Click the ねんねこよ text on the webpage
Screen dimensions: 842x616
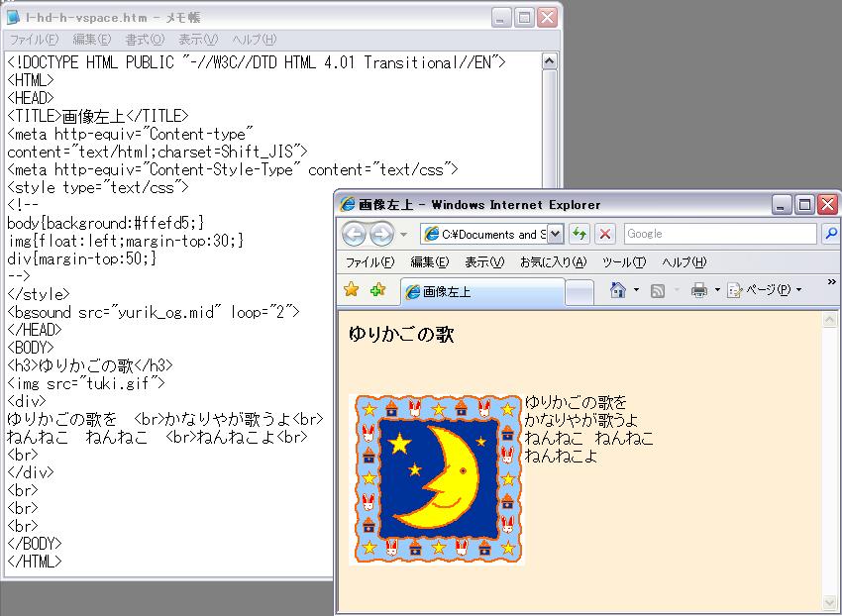(561, 456)
